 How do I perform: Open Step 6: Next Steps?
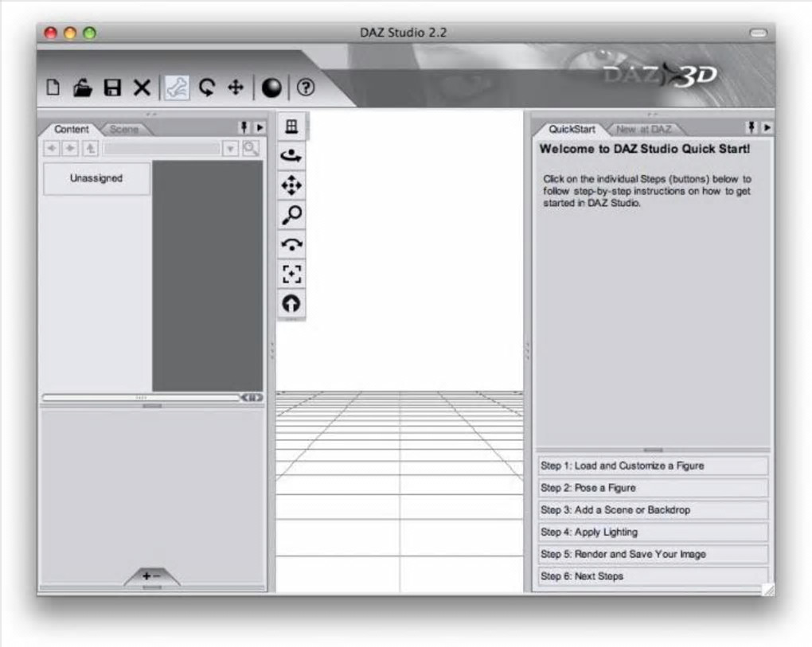coord(653,577)
